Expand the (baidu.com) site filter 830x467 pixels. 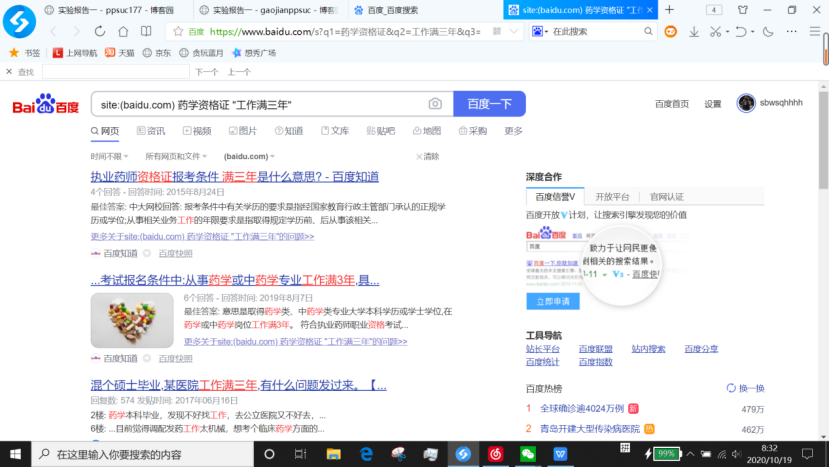click(249, 156)
